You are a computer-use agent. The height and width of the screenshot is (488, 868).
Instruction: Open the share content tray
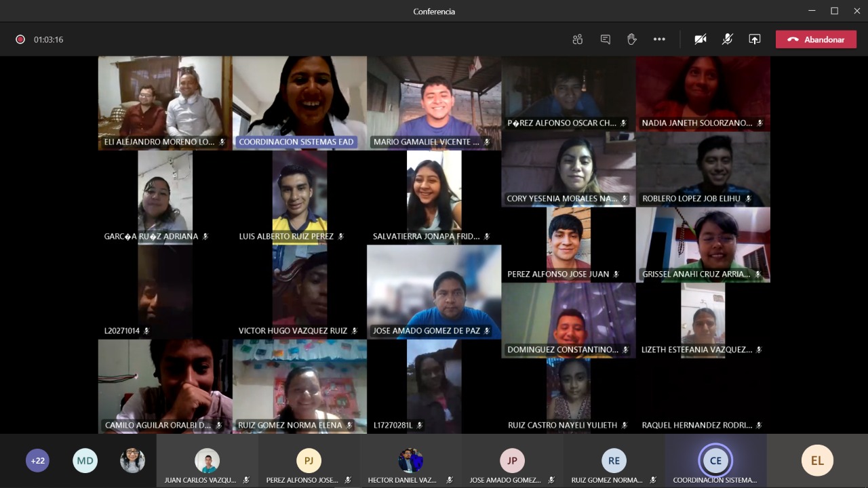[755, 39]
